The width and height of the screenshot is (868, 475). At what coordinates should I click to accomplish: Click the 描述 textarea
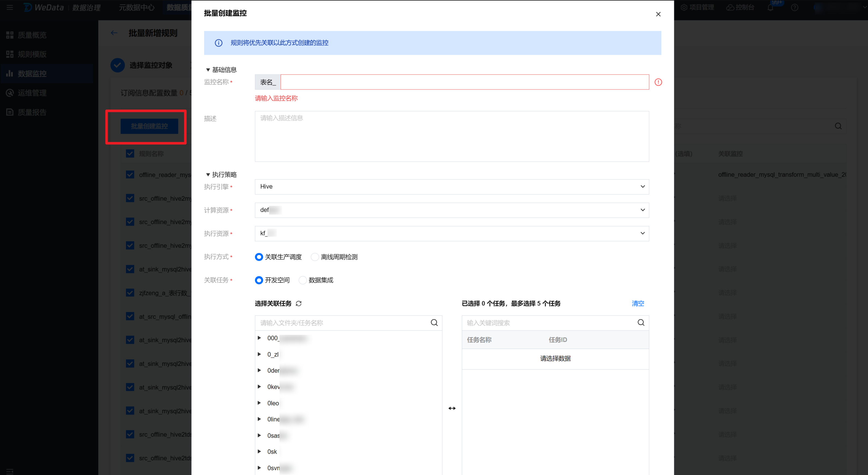click(451, 136)
